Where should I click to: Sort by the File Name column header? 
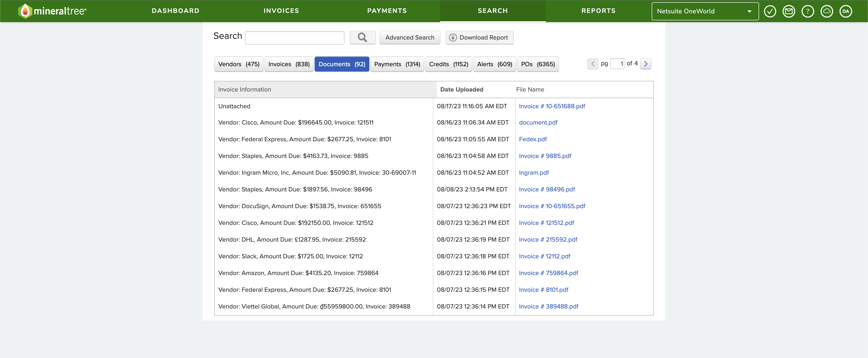coord(530,89)
